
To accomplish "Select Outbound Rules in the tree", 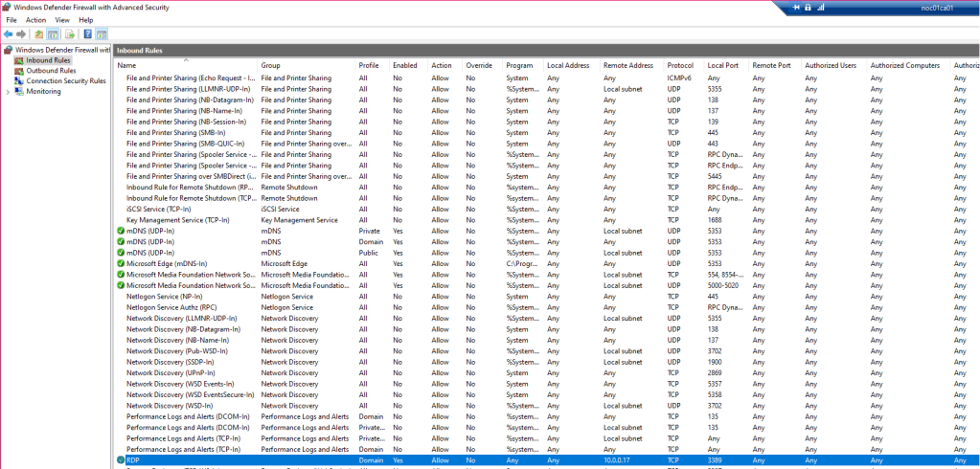I will click(x=51, y=71).
